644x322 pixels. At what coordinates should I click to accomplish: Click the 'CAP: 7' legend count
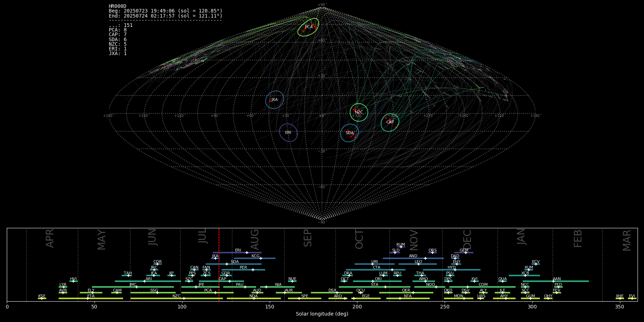tap(118, 35)
